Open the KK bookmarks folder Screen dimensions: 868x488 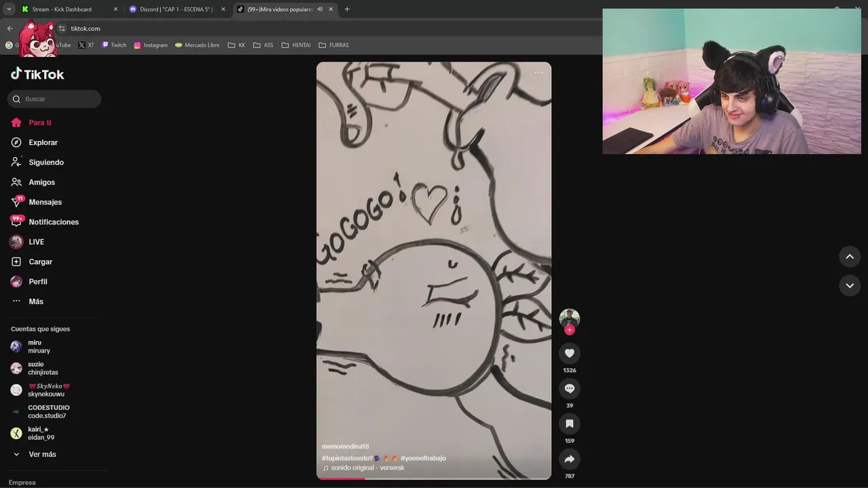click(x=237, y=45)
